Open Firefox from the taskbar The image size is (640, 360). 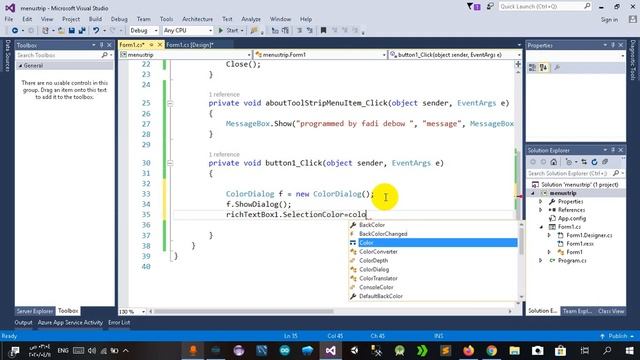click(x=469, y=351)
